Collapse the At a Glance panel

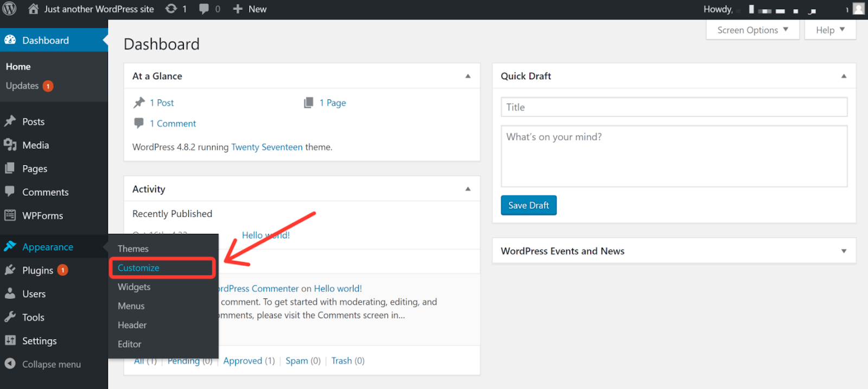point(468,76)
